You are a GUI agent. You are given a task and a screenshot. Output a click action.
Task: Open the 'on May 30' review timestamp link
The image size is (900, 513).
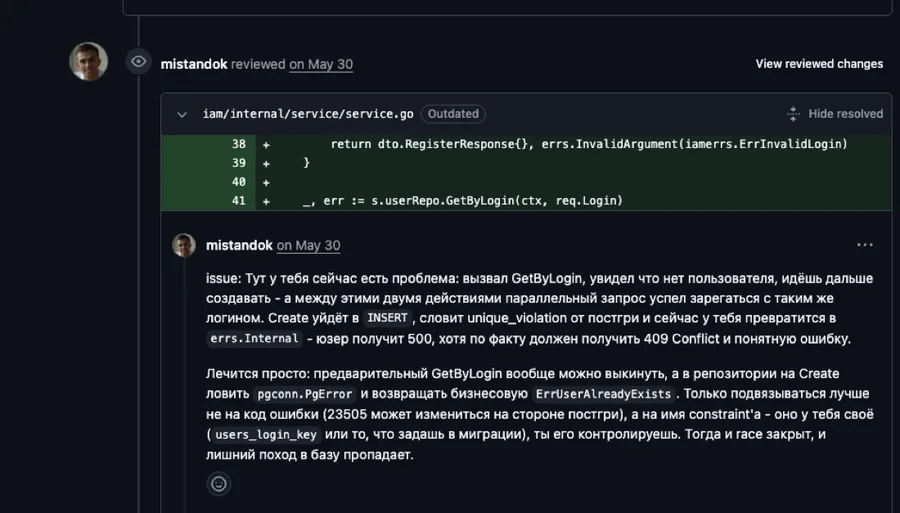pyautogui.click(x=321, y=64)
